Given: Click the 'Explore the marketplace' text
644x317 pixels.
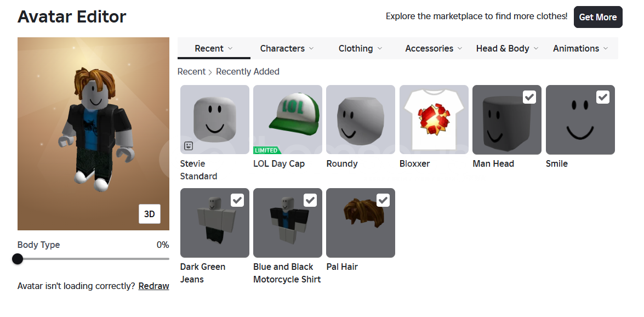Looking at the screenshot, I should click(476, 16).
